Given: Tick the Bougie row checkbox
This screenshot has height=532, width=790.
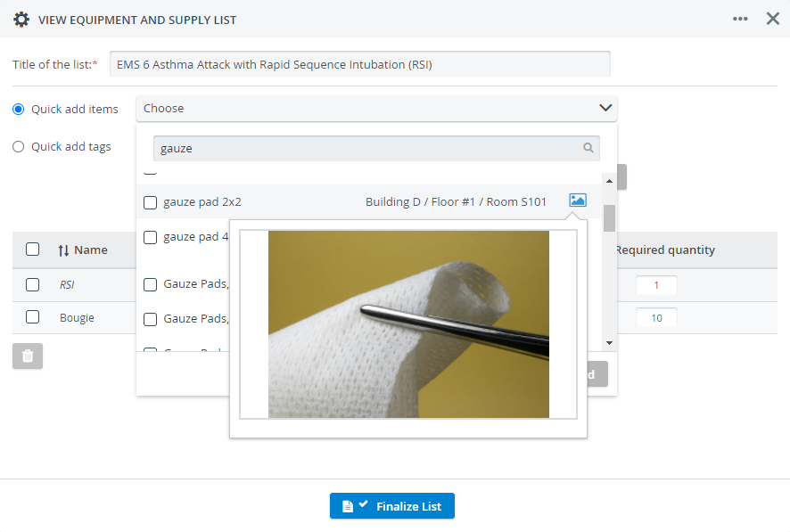Looking at the screenshot, I should (x=33, y=317).
